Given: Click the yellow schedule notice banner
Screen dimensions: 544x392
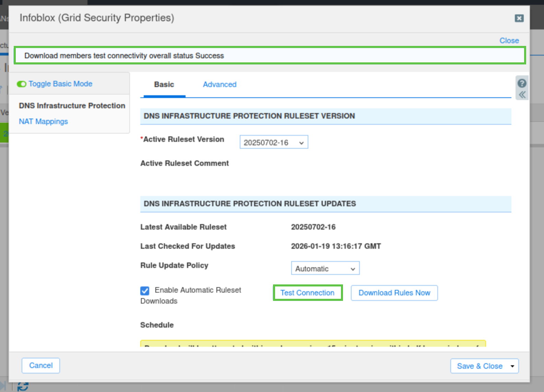Looking at the screenshot, I should (x=313, y=343).
